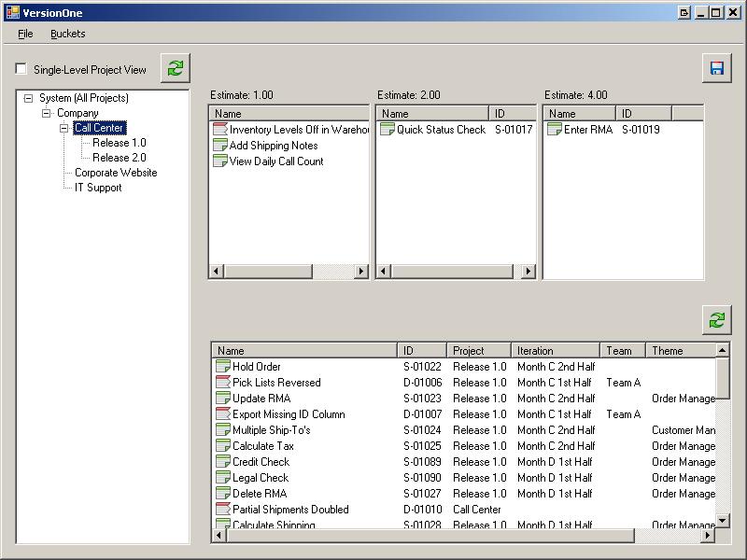Click ID header in Estimate 2.00 bucket

pyautogui.click(x=513, y=113)
